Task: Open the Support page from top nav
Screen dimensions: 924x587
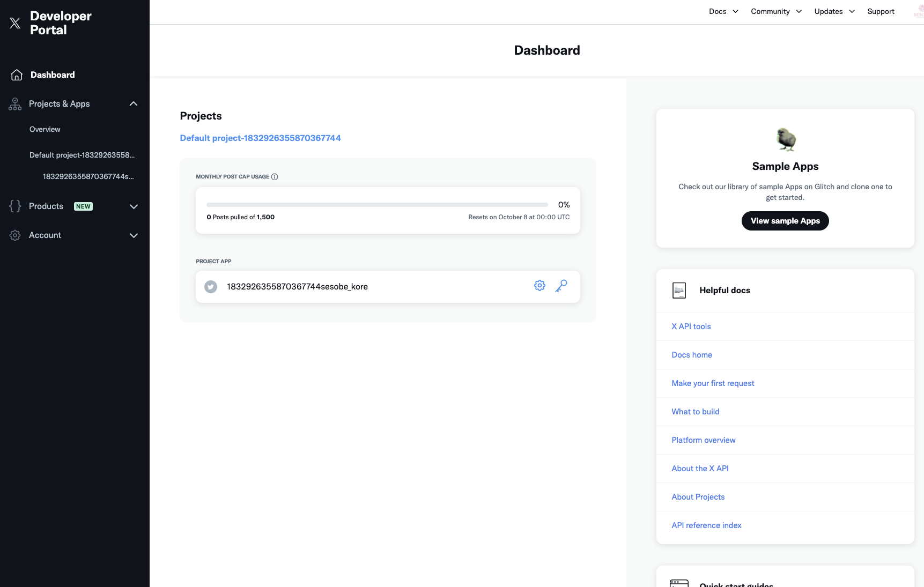Action: (x=881, y=11)
